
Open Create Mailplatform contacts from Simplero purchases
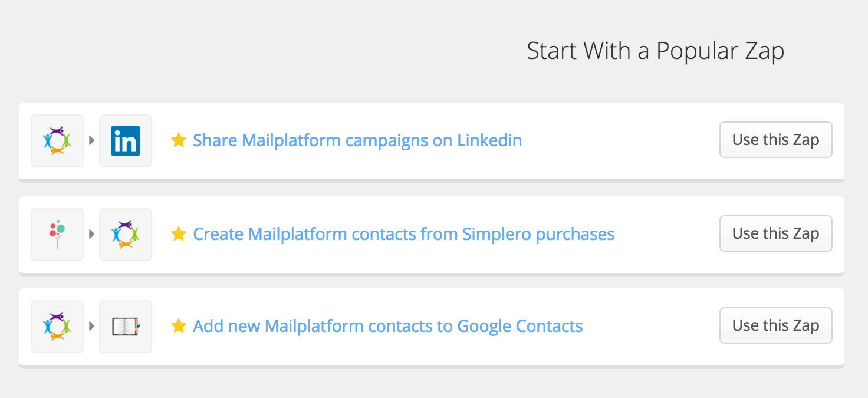click(x=404, y=234)
